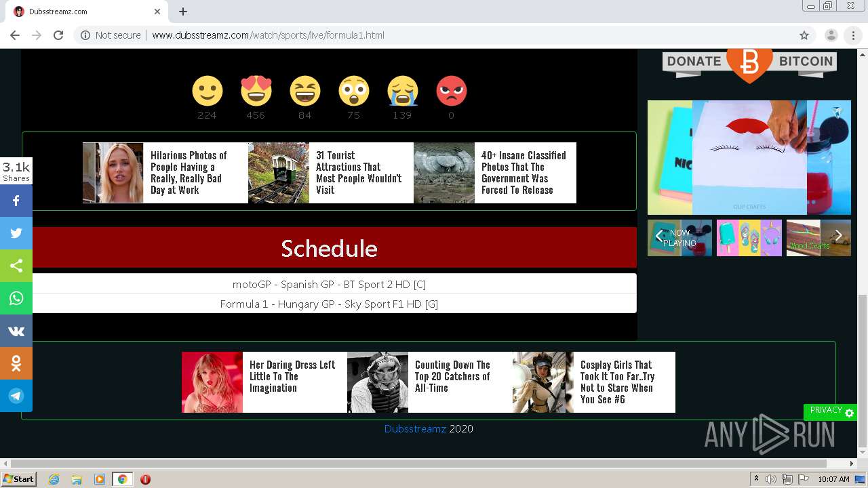Share the page on Odnoklassniki

[x=16, y=363]
